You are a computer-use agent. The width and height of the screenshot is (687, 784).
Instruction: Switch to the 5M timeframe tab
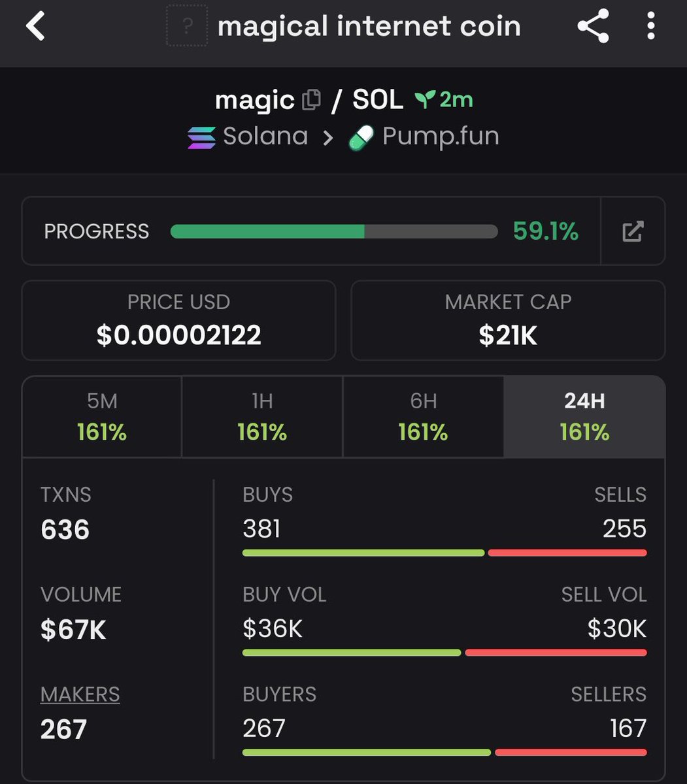pos(102,417)
